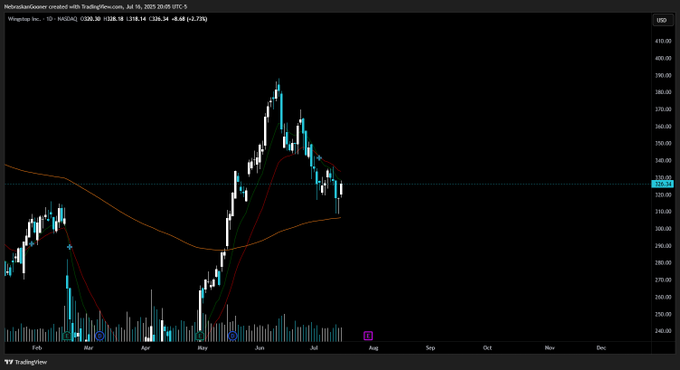Click the Jun label on time axis
The width and height of the screenshot is (680, 370).
coord(259,348)
